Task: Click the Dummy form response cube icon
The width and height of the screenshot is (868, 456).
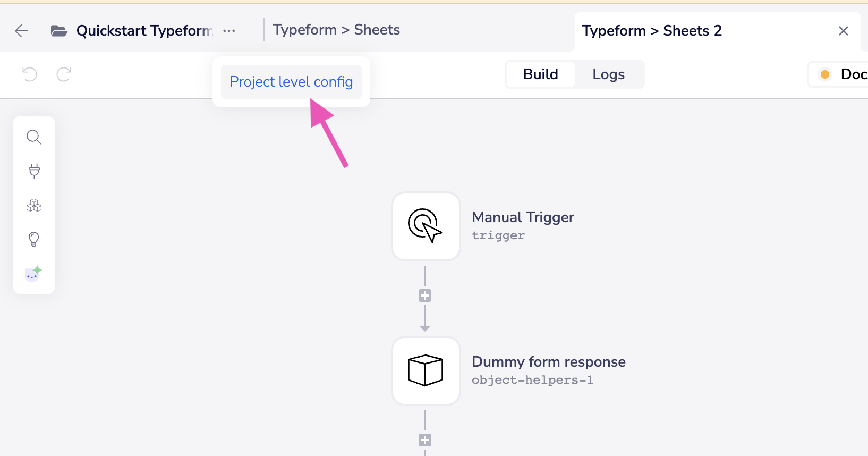Action: point(426,371)
